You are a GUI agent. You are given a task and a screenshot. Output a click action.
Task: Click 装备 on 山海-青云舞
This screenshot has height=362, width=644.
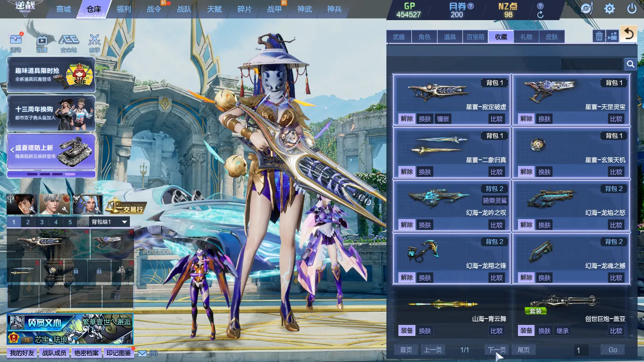tap(407, 331)
